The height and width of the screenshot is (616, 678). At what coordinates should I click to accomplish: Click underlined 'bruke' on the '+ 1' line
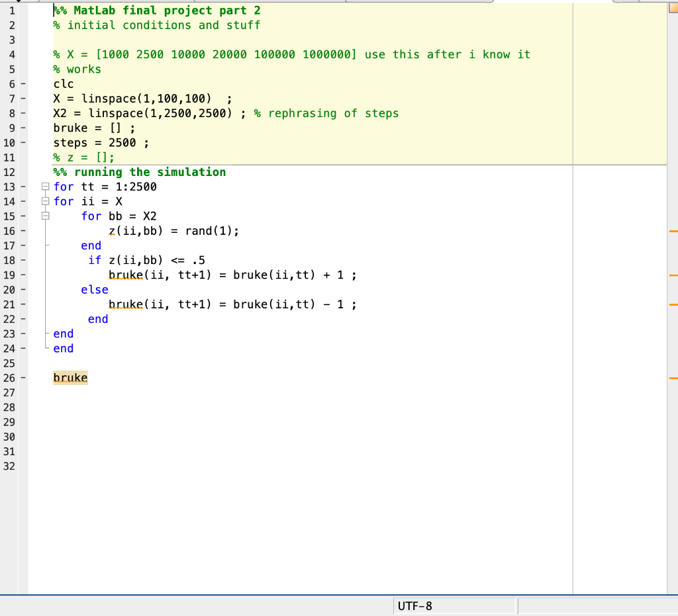(x=126, y=275)
